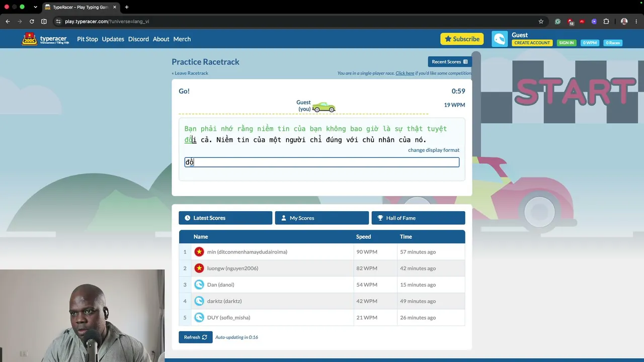Select the My Scores tab
The height and width of the screenshot is (362, 644).
coord(322,218)
